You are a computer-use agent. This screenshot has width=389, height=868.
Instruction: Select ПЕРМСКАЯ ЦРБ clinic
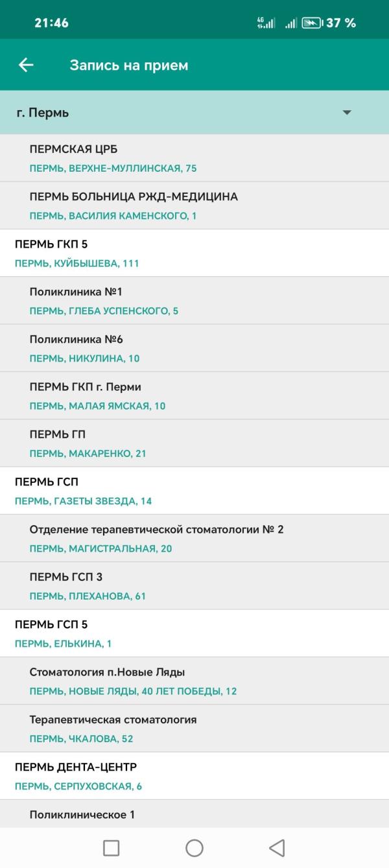click(x=194, y=158)
